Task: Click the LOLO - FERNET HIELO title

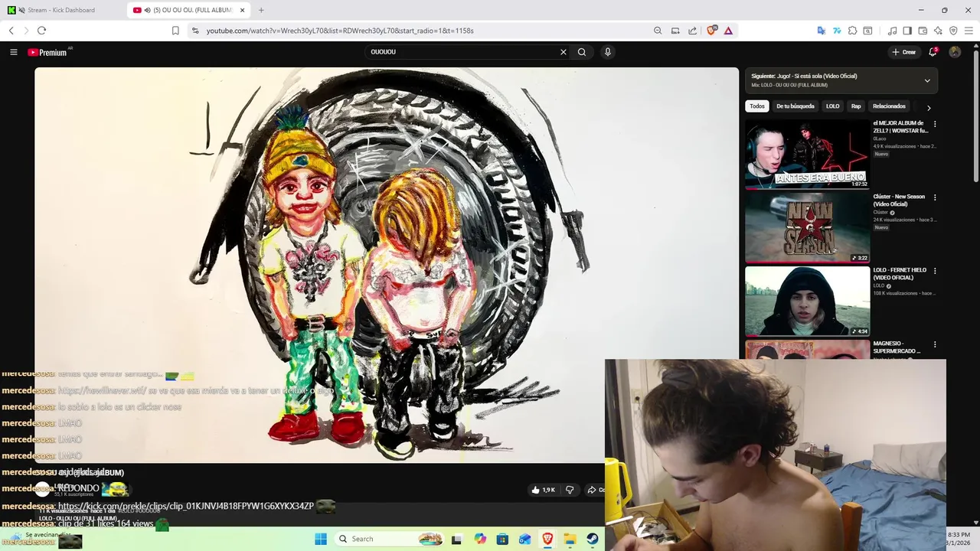Action: pos(900,274)
